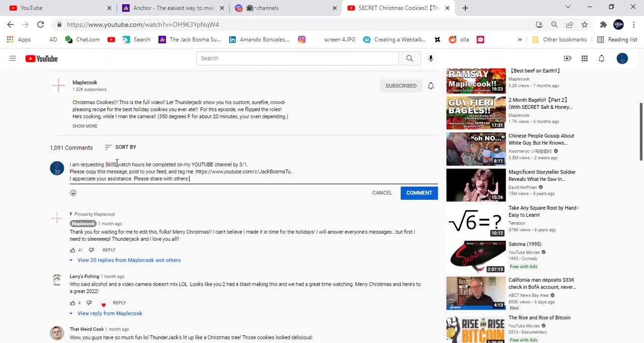Open the notifications bell in the YouTube header

[601, 58]
